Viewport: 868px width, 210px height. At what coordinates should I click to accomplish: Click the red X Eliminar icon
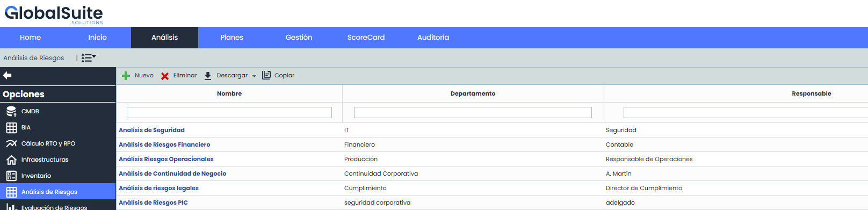click(x=165, y=76)
